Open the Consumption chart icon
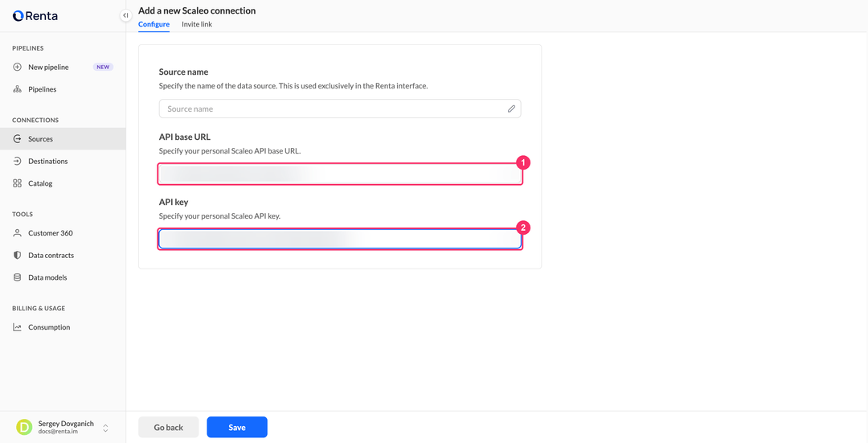 (x=17, y=327)
